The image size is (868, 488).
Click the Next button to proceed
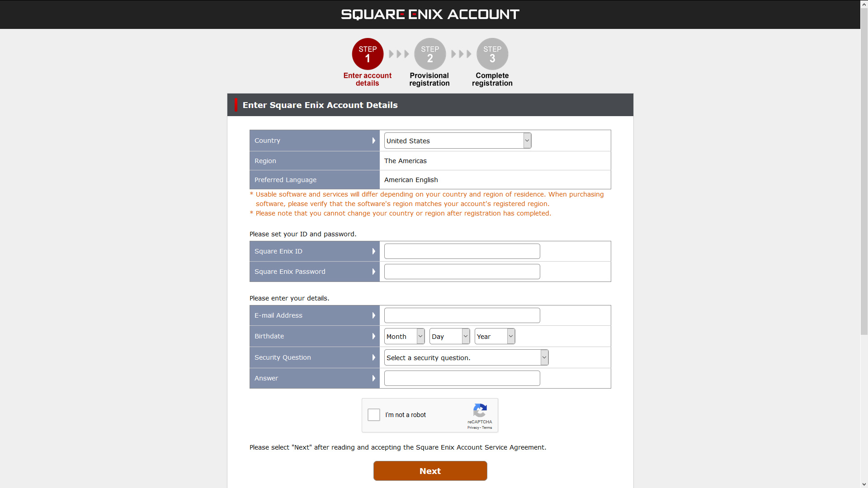(430, 471)
